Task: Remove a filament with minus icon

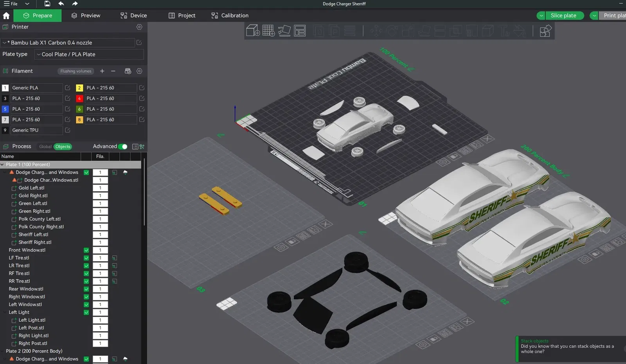Action: (113, 71)
